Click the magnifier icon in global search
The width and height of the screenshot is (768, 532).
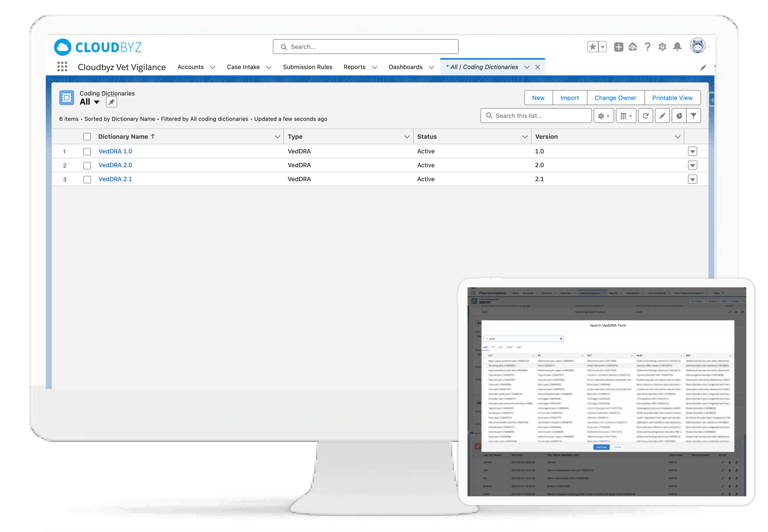[284, 47]
